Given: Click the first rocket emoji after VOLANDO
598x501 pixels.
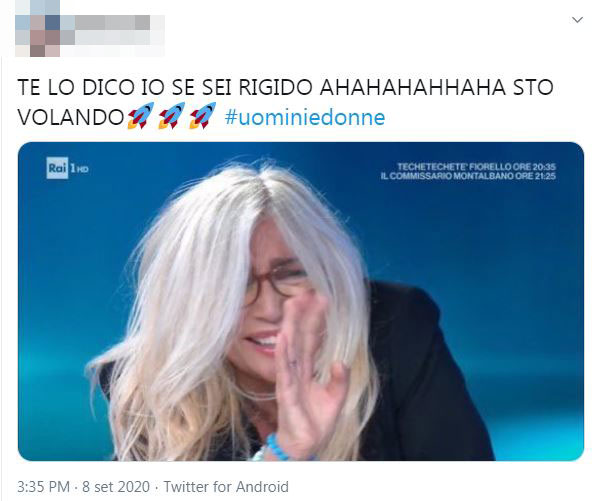Looking at the screenshot, I should 141,116.
